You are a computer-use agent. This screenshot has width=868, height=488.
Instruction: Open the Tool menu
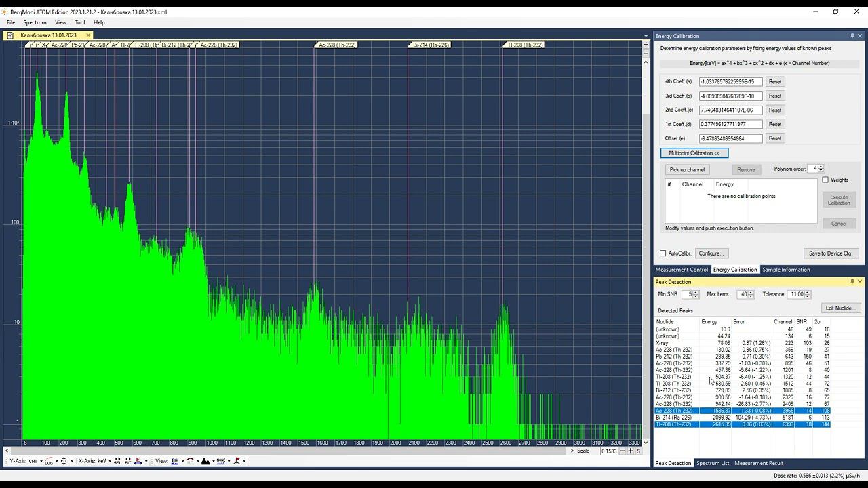(x=80, y=22)
